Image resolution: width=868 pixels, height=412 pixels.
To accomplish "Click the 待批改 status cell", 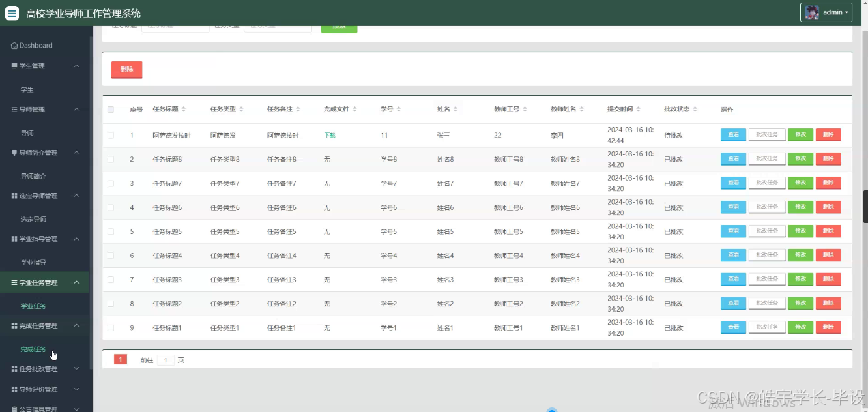I will click(674, 136).
